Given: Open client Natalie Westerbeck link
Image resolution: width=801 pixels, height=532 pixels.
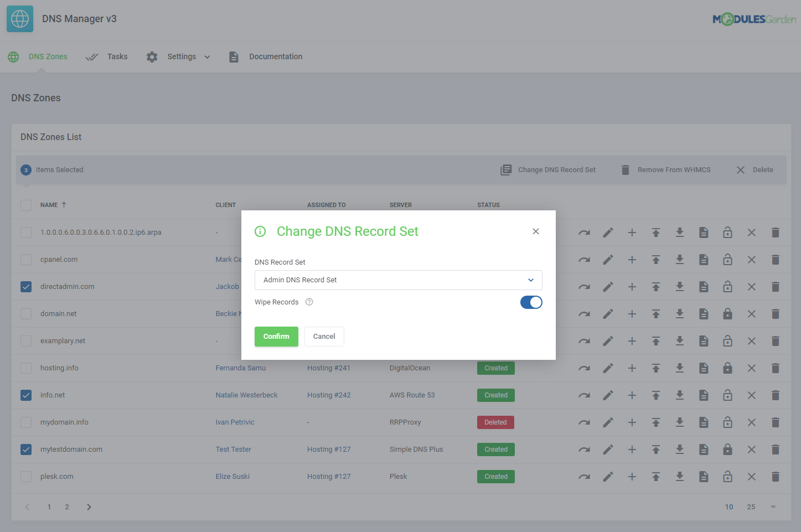Looking at the screenshot, I should pos(246,395).
